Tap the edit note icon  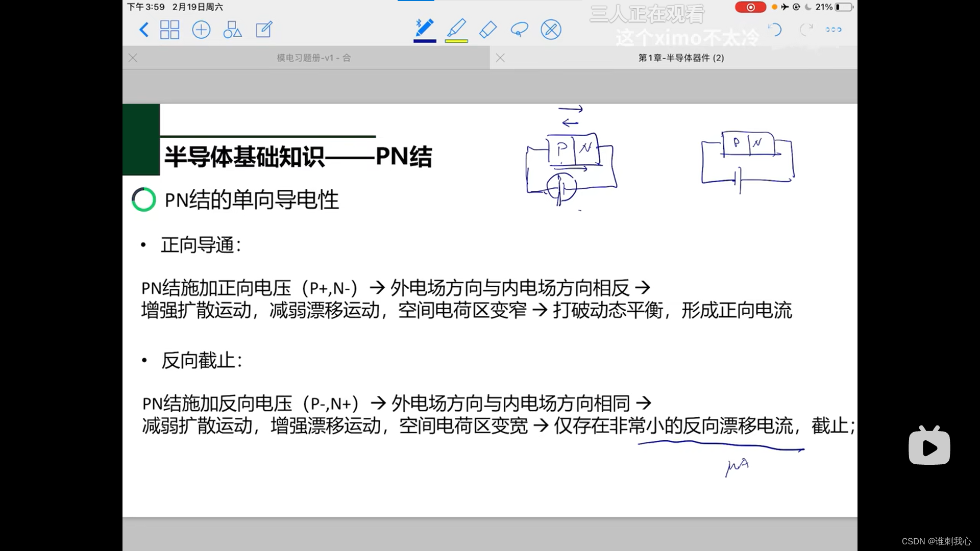[x=264, y=30]
